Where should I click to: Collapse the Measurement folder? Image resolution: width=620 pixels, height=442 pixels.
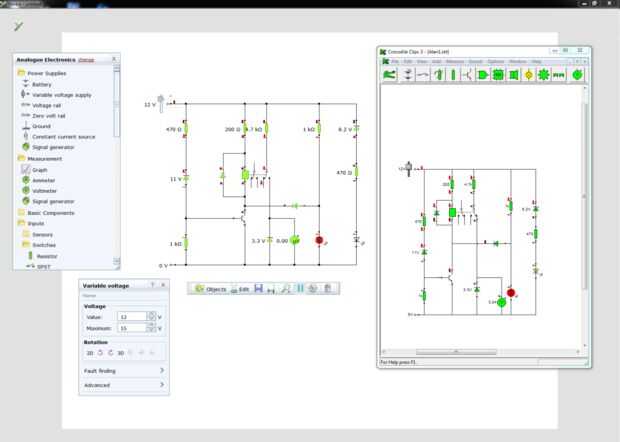click(x=21, y=158)
